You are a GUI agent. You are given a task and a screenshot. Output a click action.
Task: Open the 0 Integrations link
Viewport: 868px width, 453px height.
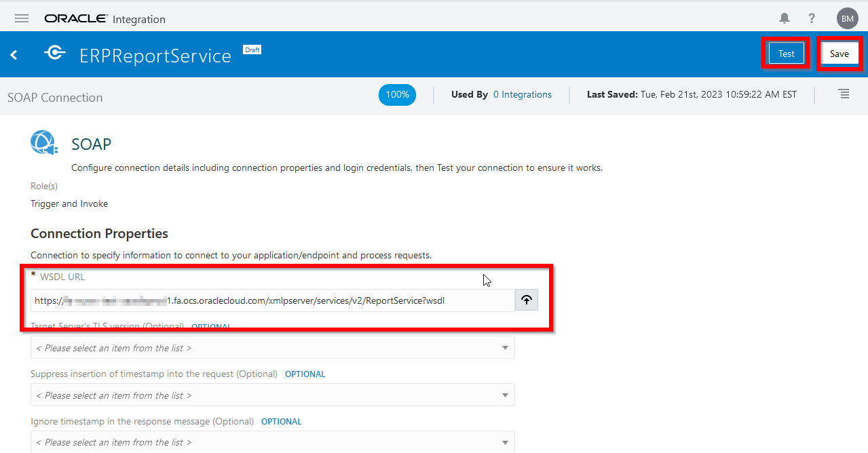point(522,95)
